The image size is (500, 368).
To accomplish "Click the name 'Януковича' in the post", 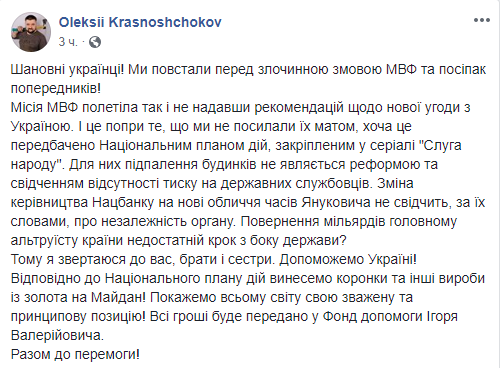I will coord(336,202).
